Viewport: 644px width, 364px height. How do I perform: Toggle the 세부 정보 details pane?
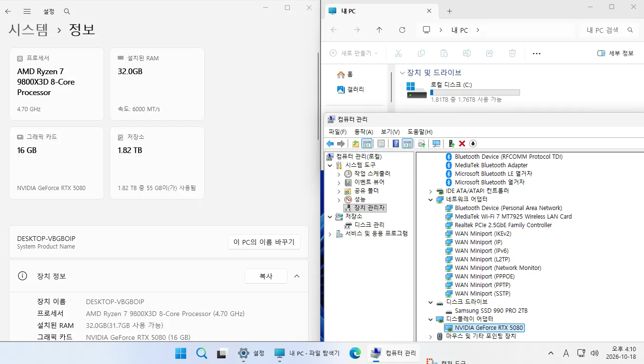tap(616, 53)
